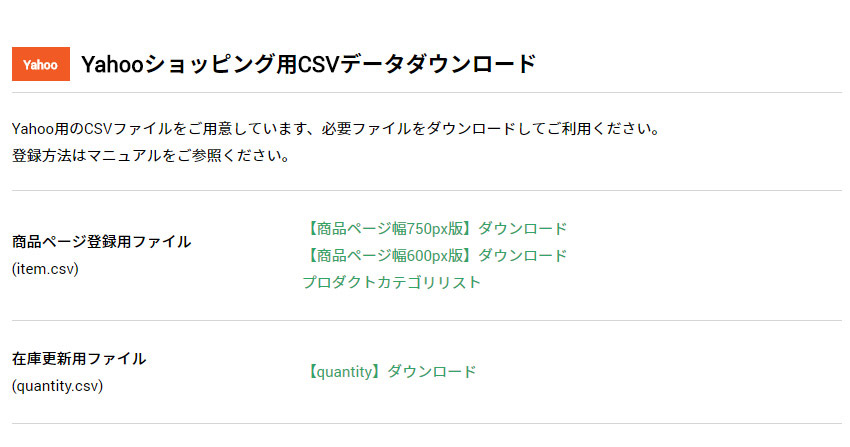850x447 pixels.
Task: Click the (quantity.csv) filename text
Action: pos(57,386)
